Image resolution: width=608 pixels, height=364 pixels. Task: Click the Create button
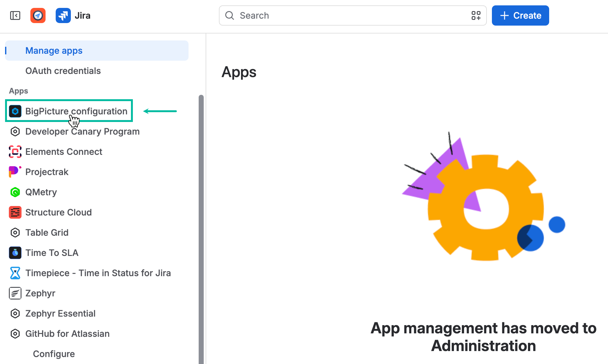tap(520, 15)
